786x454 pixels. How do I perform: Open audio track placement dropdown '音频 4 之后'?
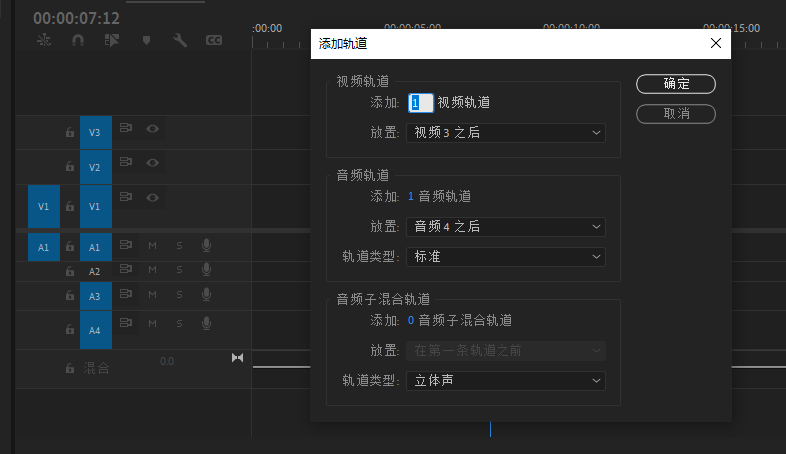[x=505, y=227]
